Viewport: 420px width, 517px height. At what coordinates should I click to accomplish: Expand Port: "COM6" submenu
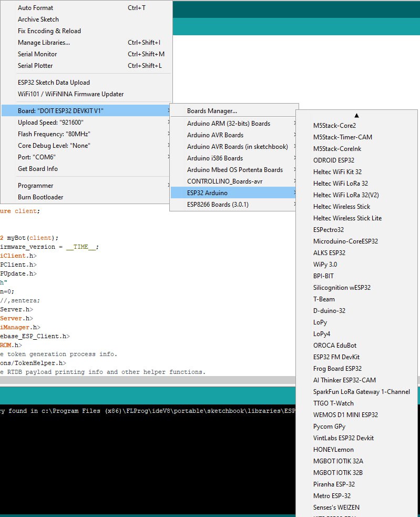pos(86,157)
